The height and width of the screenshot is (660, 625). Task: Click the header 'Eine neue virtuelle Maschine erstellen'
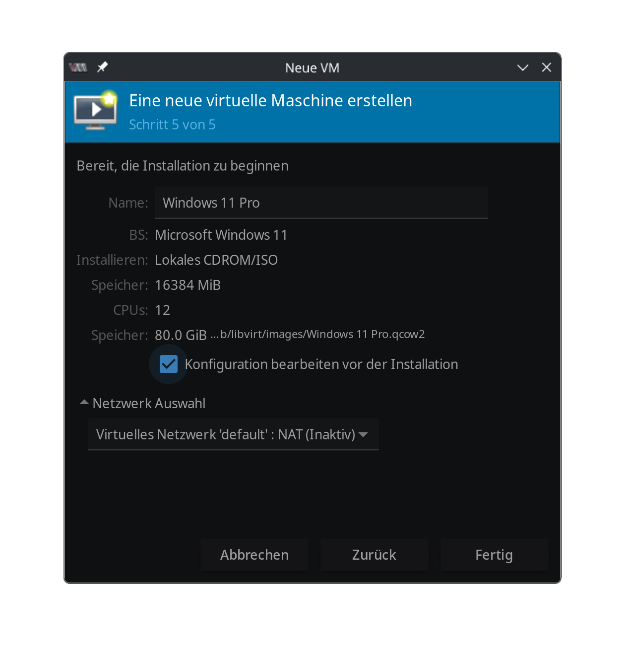pyautogui.click(x=270, y=101)
